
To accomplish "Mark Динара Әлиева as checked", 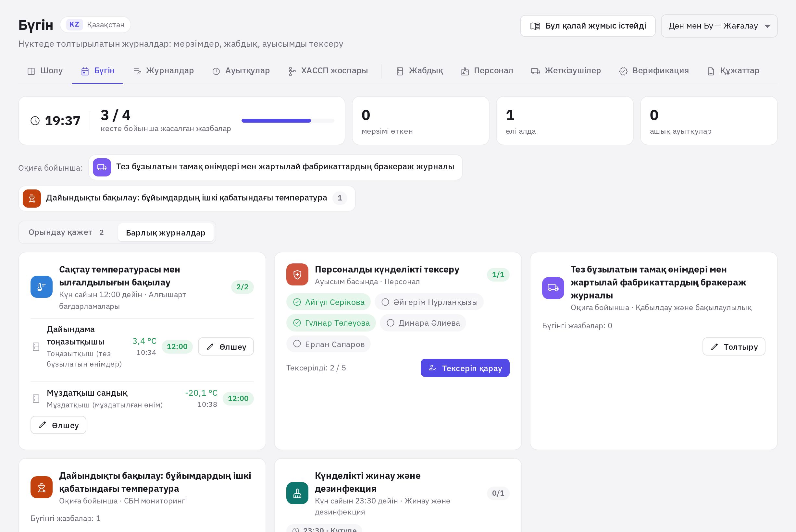I will pos(423,323).
